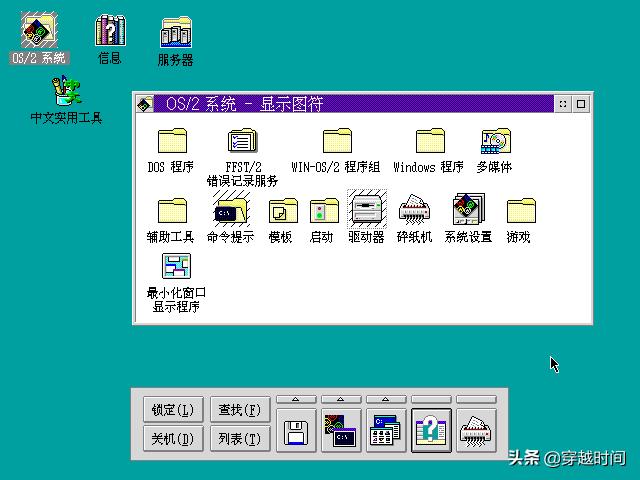Click the 查找(F) find button
Image resolution: width=640 pixels, height=480 pixels.
(x=240, y=409)
